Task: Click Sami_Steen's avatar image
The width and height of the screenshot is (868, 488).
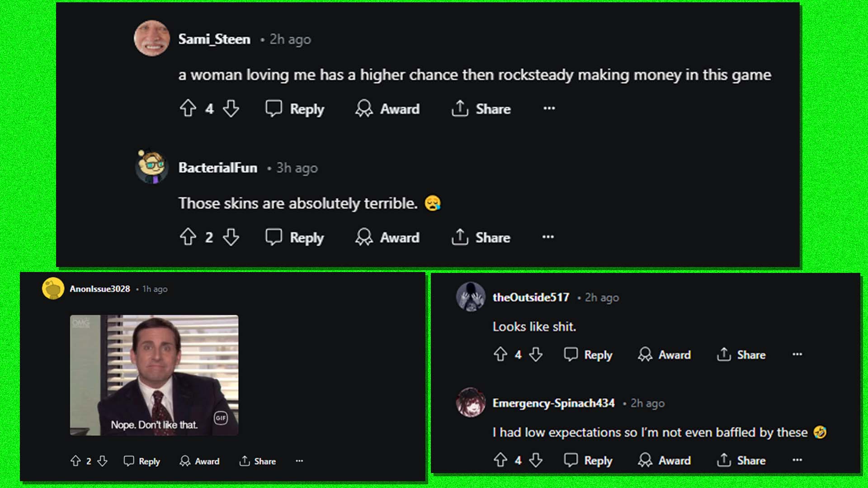Action: click(x=152, y=38)
